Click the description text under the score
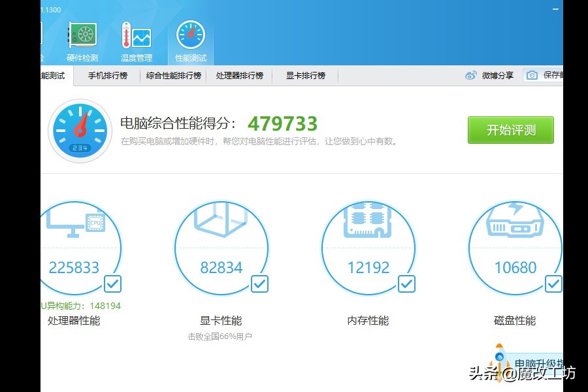Viewport: 588px width, 392px height. tap(258, 141)
